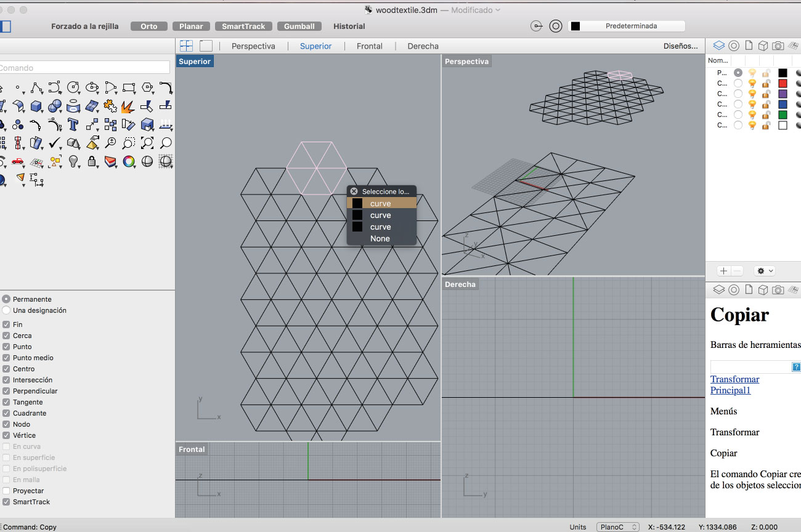Change the blue layer color swatch
This screenshot has width=801, height=532.
(783, 104)
